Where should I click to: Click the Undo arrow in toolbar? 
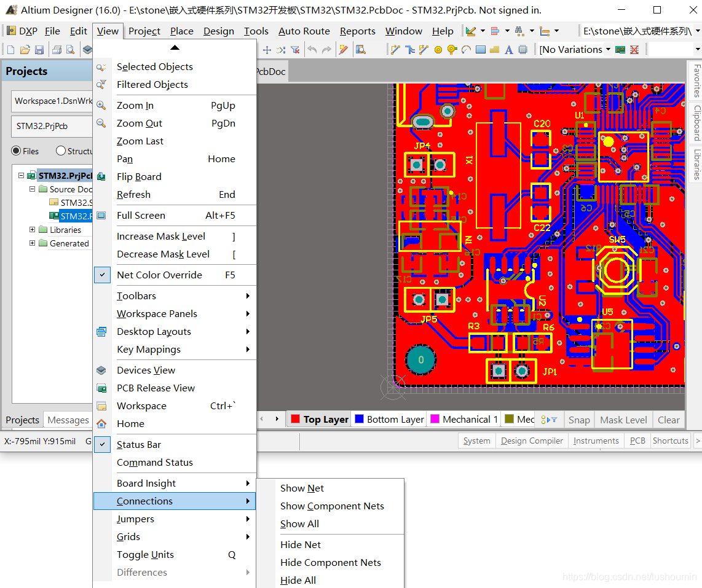pos(312,50)
